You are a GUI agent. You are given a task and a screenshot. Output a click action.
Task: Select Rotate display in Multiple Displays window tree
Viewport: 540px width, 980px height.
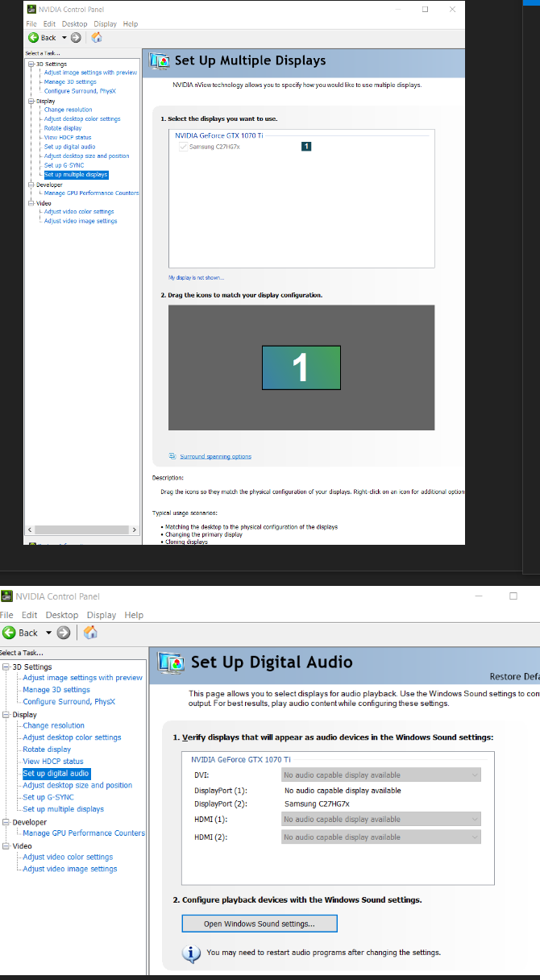pyautogui.click(x=63, y=128)
